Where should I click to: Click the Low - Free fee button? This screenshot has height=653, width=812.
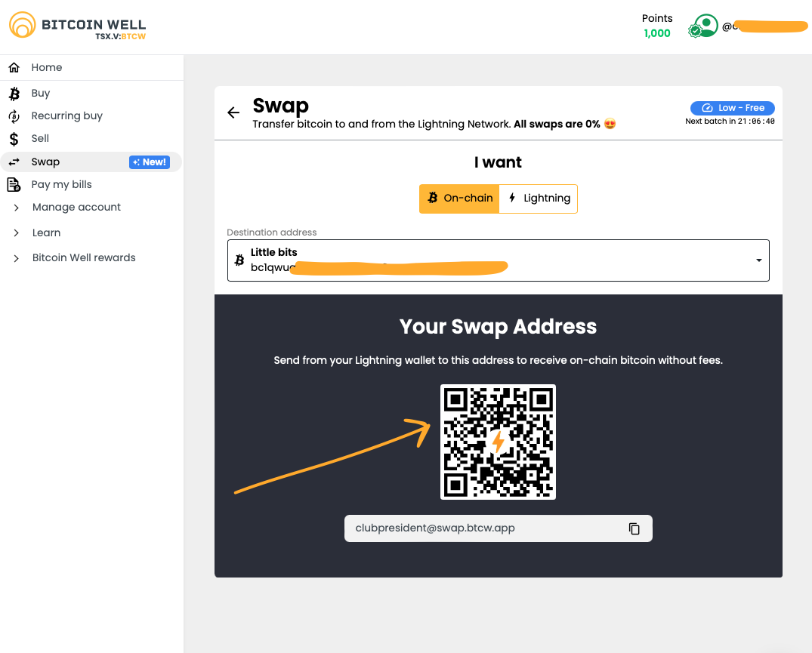tap(732, 108)
